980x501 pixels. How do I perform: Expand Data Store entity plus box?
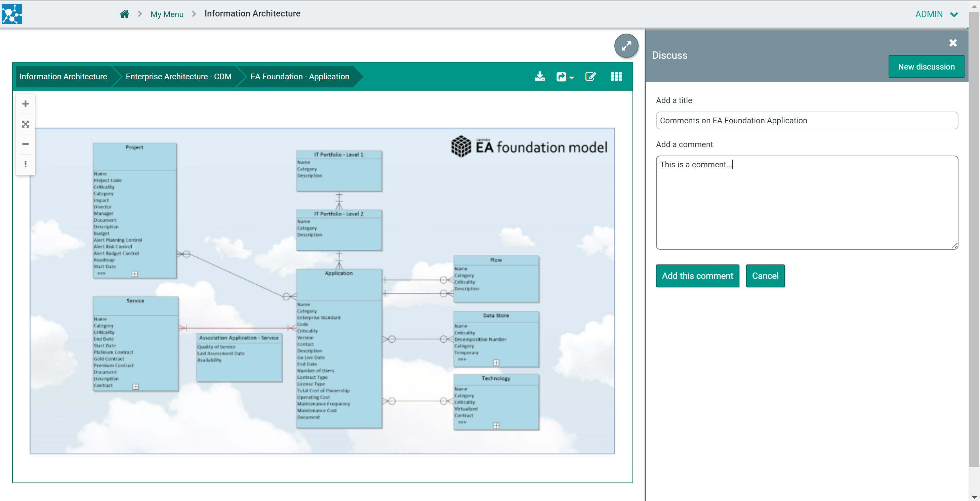pyautogui.click(x=496, y=362)
